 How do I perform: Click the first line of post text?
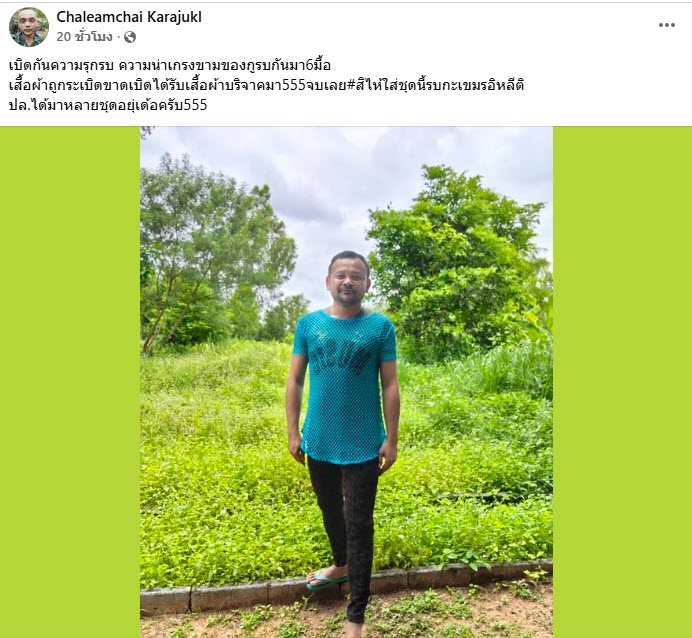click(169, 66)
